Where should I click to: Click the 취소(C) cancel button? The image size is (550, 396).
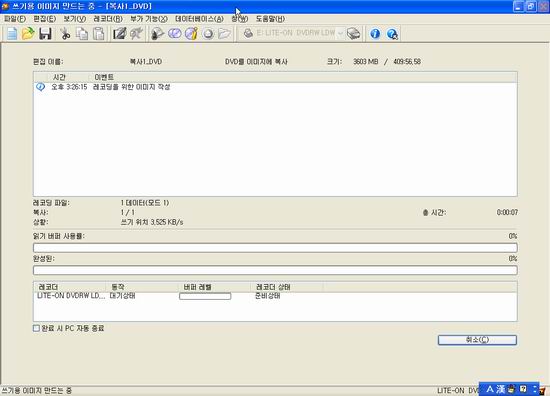point(477,340)
